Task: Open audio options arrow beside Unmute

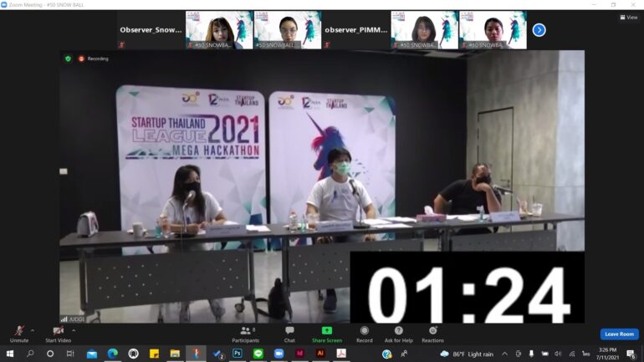Action: pyautogui.click(x=33, y=330)
